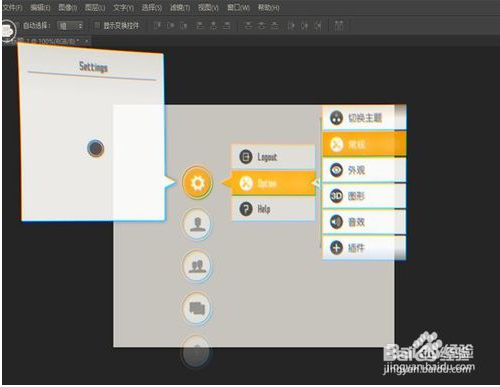The width and height of the screenshot is (500, 387).
Task: Click Distribute left edges icon
Action: (x=291, y=25)
